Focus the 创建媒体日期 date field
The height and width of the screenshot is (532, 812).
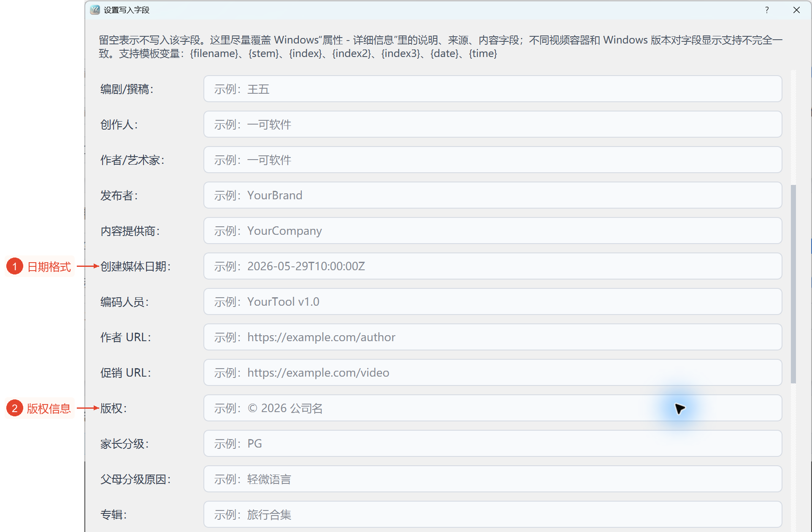[493, 266]
